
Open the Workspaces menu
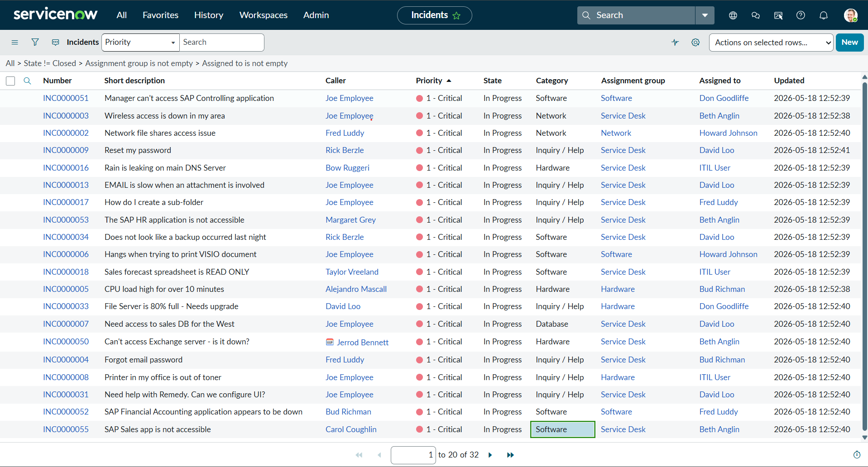click(264, 15)
